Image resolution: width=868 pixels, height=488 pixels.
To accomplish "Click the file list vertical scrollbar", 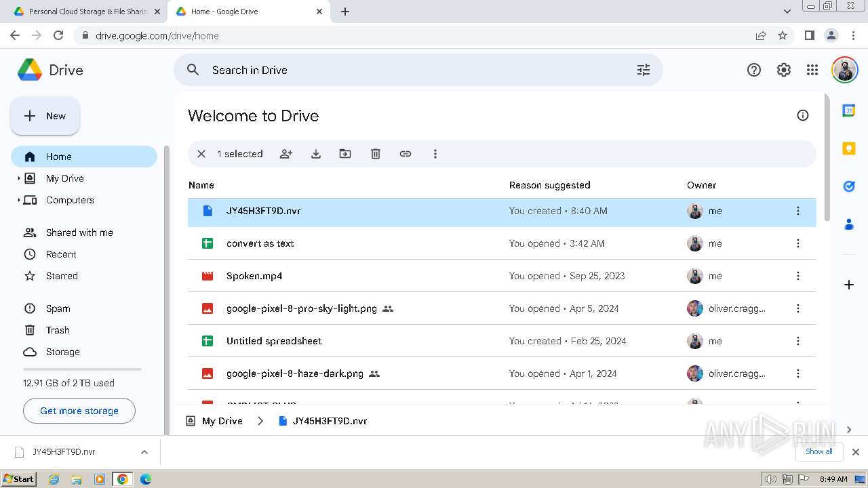I will coord(827,157).
